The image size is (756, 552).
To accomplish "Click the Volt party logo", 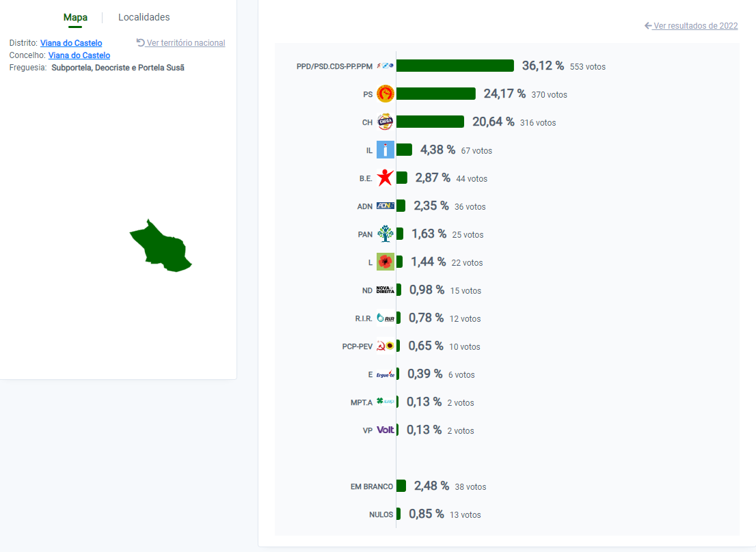I will click(386, 430).
